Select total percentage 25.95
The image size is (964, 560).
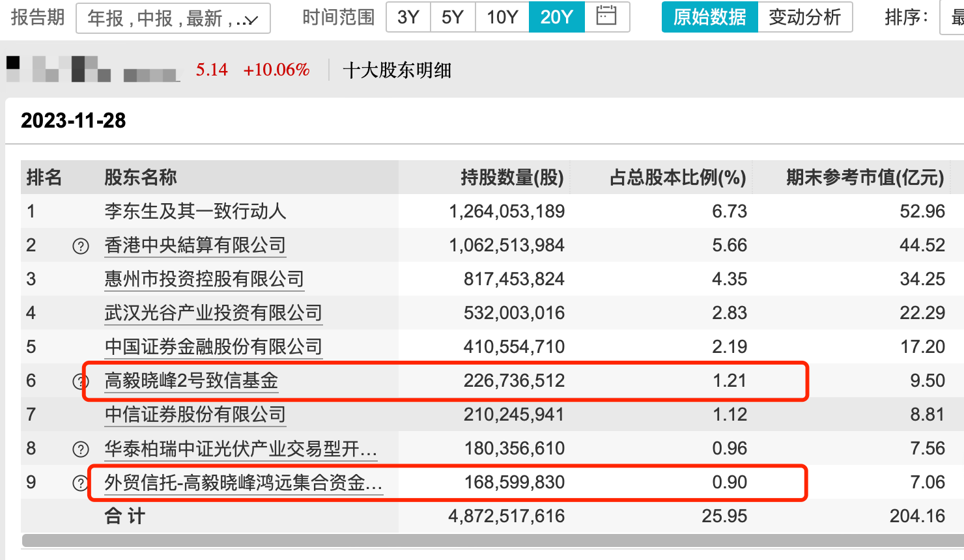click(x=725, y=516)
